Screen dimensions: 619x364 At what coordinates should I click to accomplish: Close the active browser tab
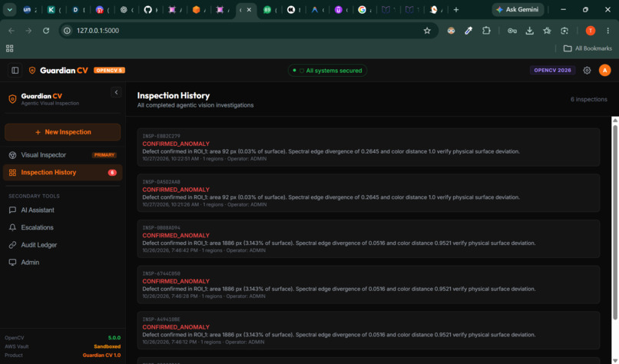249,10
